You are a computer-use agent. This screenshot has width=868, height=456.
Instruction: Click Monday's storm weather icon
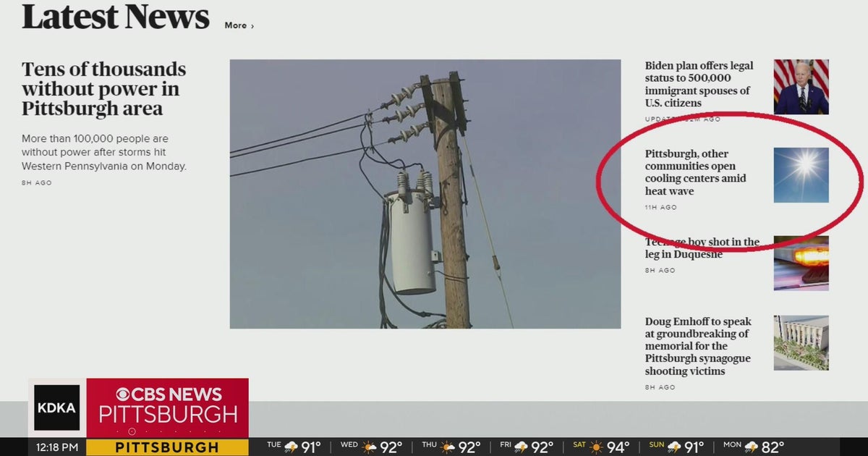click(751, 447)
